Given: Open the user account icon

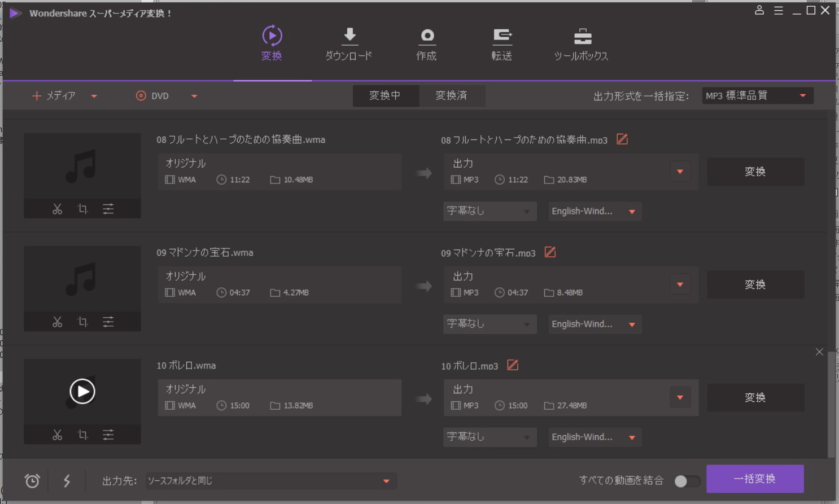Looking at the screenshot, I should coord(759,10).
